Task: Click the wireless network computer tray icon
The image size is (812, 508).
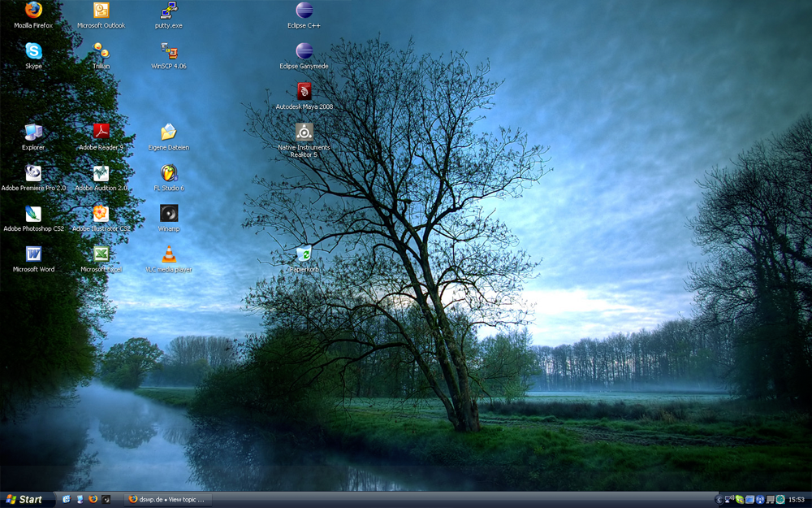Action: [729, 499]
